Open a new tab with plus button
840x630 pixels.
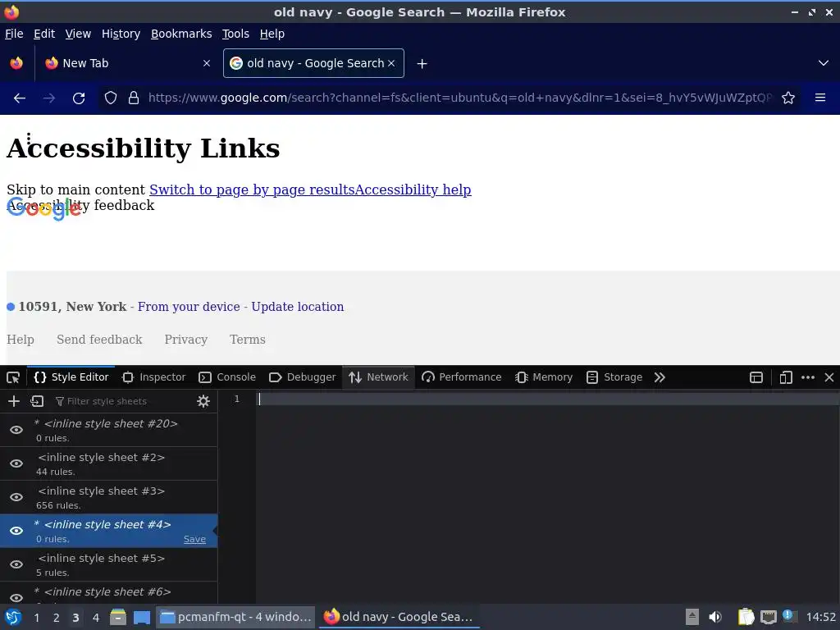pos(422,64)
